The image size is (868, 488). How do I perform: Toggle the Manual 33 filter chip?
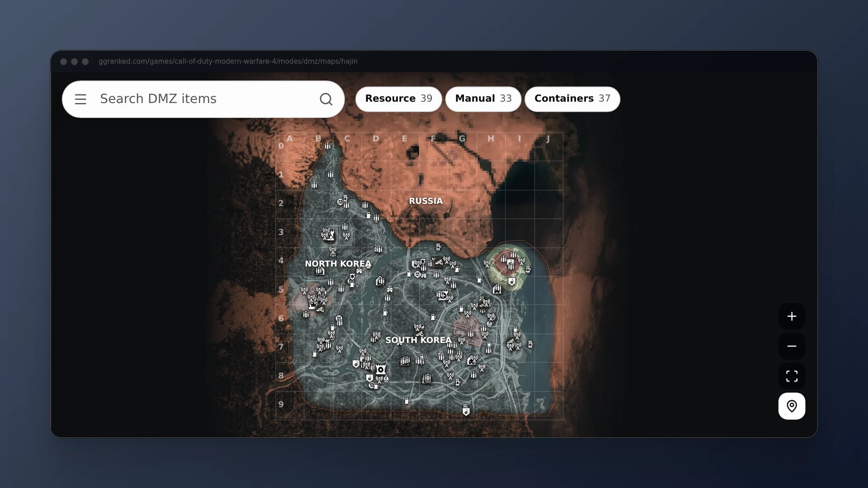pyautogui.click(x=483, y=99)
